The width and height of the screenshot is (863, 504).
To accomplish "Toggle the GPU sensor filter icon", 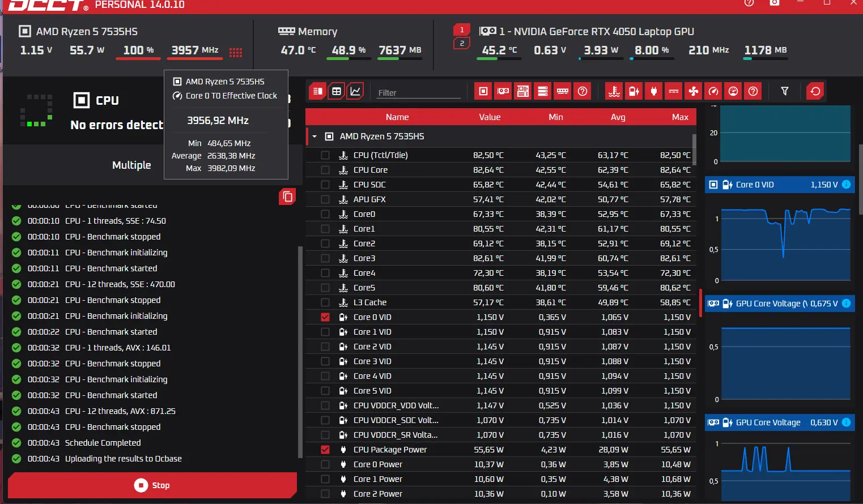I will [503, 91].
